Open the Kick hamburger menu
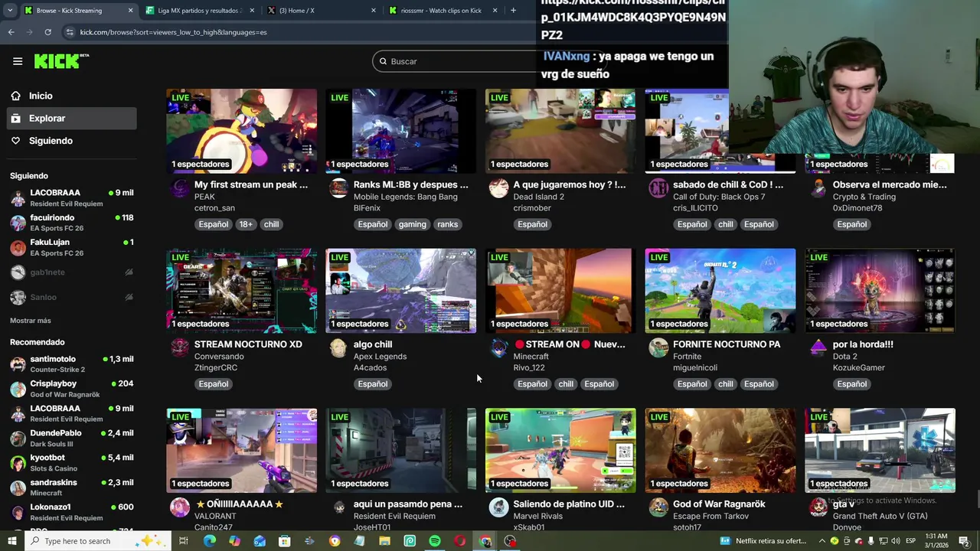980x551 pixels. (18, 61)
